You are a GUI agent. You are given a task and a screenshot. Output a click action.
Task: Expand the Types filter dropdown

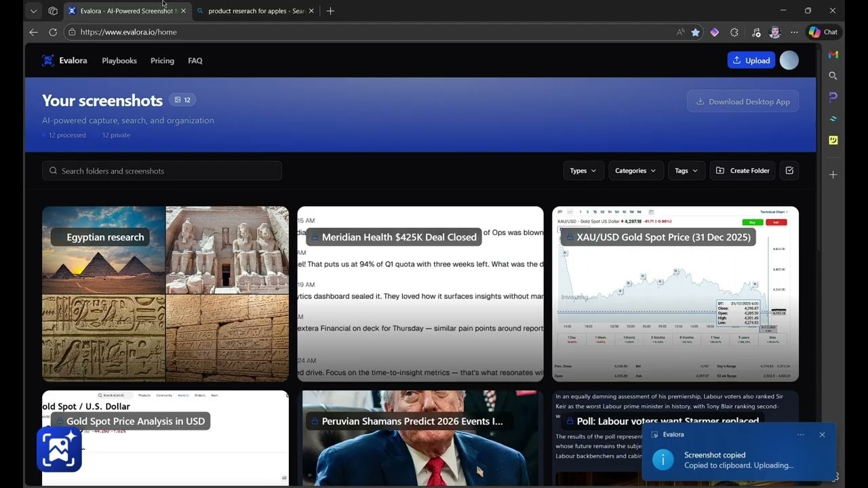(583, 171)
